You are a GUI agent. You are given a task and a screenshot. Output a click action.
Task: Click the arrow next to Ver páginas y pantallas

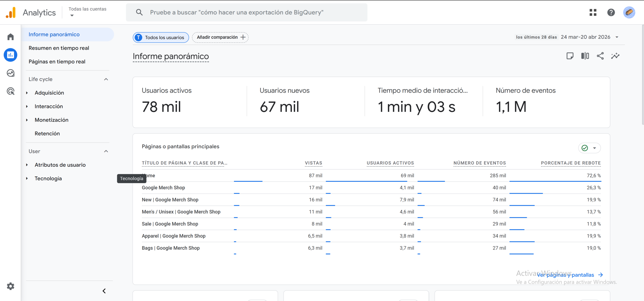coord(600,275)
